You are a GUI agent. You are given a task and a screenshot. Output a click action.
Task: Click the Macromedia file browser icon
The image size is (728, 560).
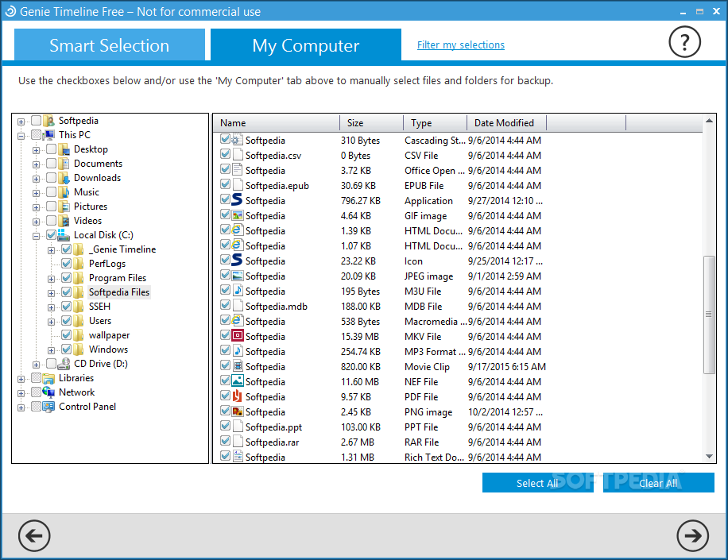pyautogui.click(x=238, y=320)
